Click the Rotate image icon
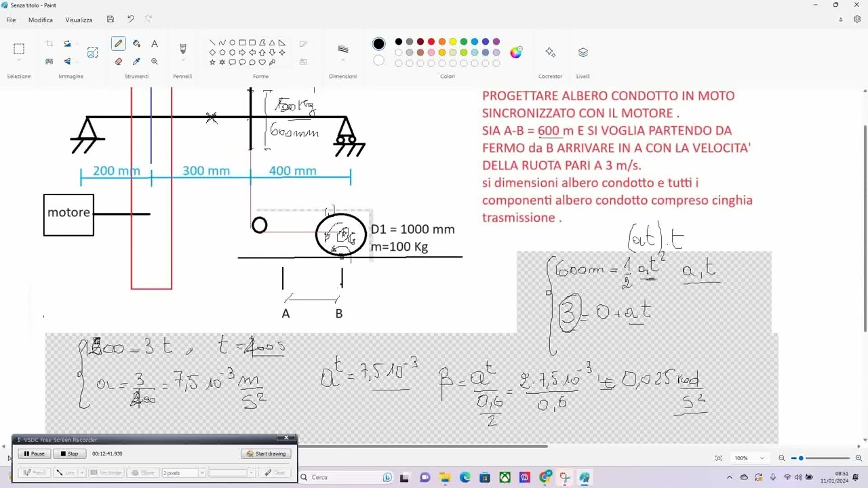Viewport: 868px width, 488px height. 67,43
